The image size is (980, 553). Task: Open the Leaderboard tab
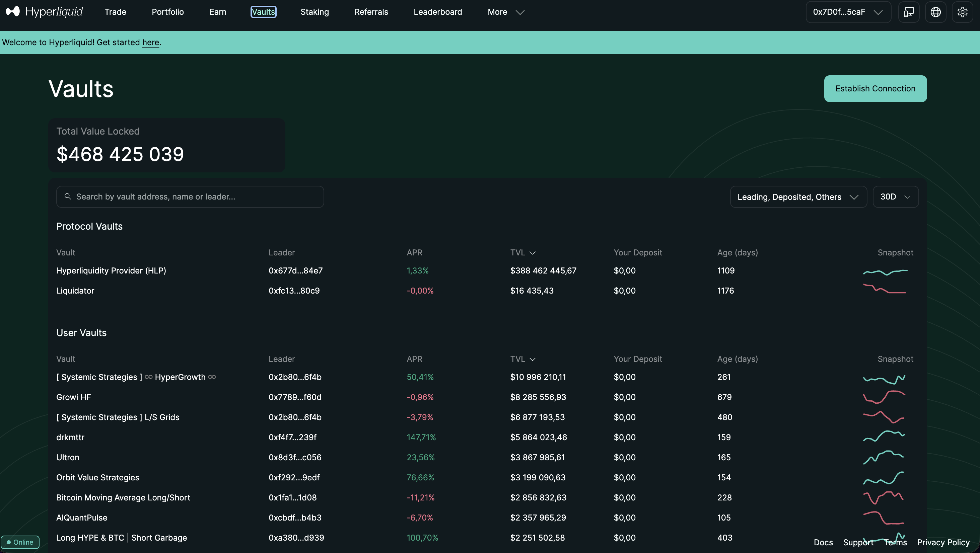[x=437, y=12]
